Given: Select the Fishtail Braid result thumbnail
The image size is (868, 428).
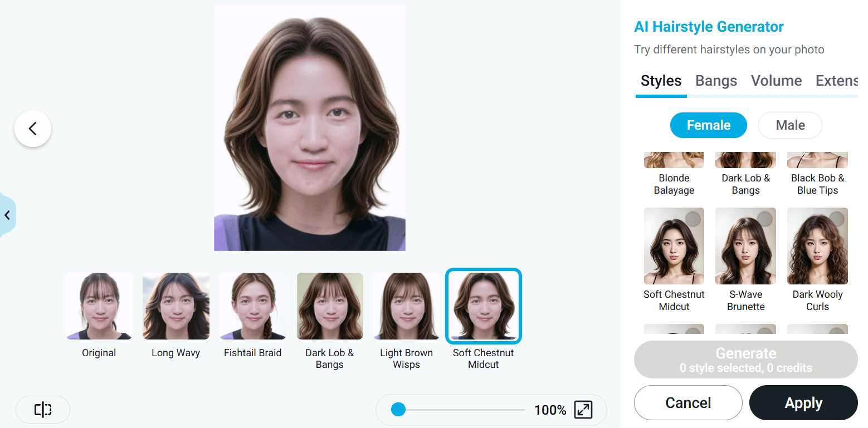Looking at the screenshot, I should pos(252,307).
